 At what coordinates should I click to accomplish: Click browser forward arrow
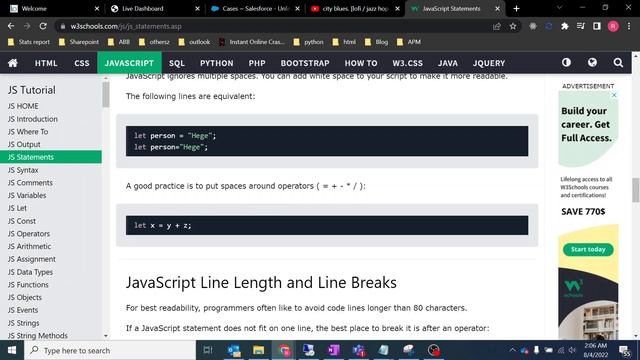tap(27, 26)
